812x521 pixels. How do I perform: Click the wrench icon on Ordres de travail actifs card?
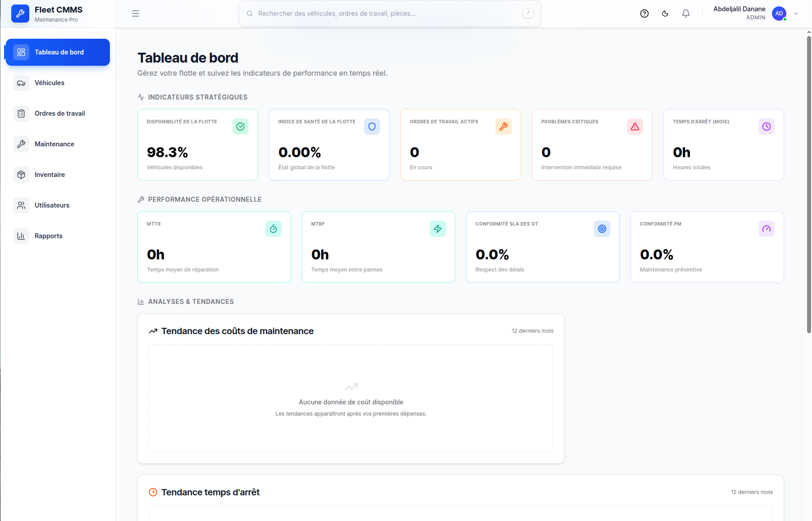click(504, 127)
